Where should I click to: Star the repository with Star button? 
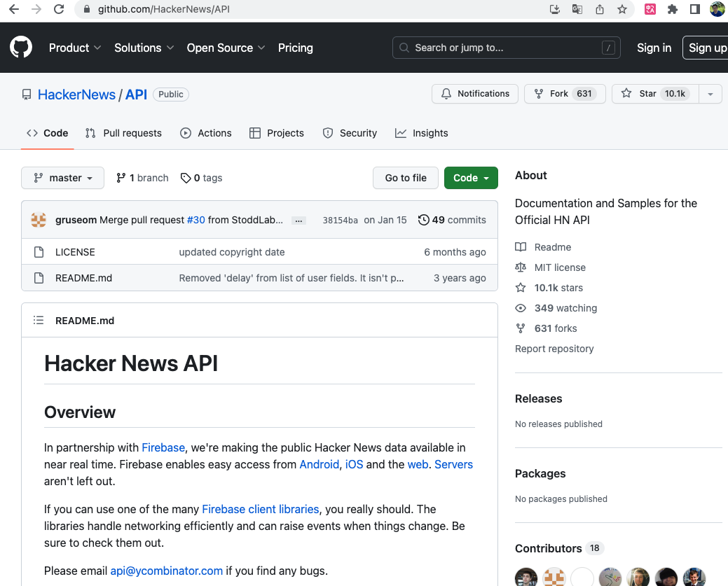pyautogui.click(x=655, y=94)
